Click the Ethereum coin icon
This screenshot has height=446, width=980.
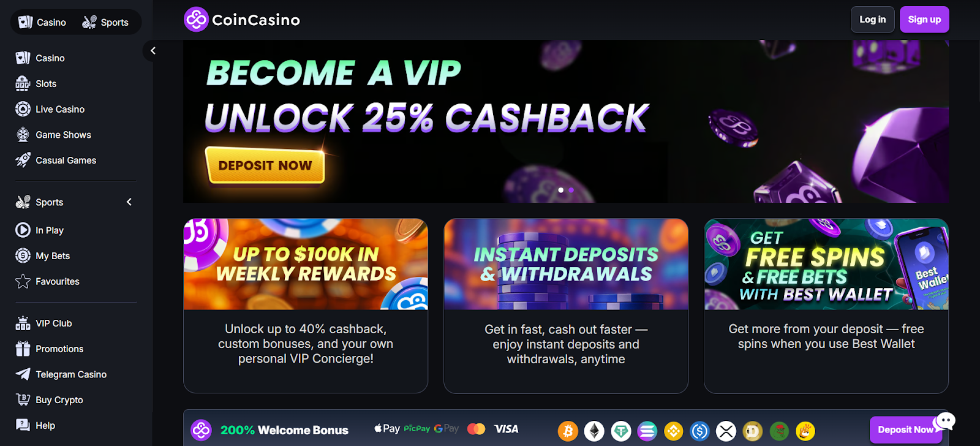pos(594,431)
